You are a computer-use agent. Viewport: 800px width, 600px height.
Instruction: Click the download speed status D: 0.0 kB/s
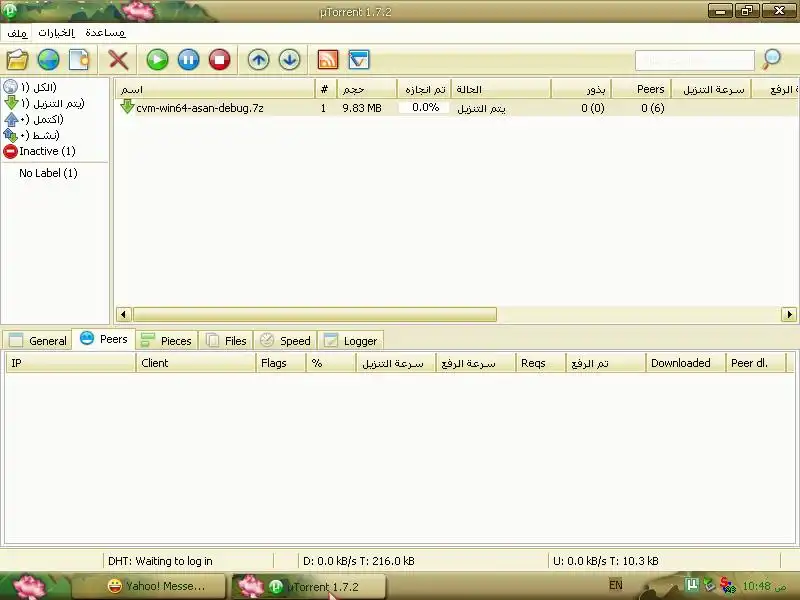pyautogui.click(x=359, y=561)
